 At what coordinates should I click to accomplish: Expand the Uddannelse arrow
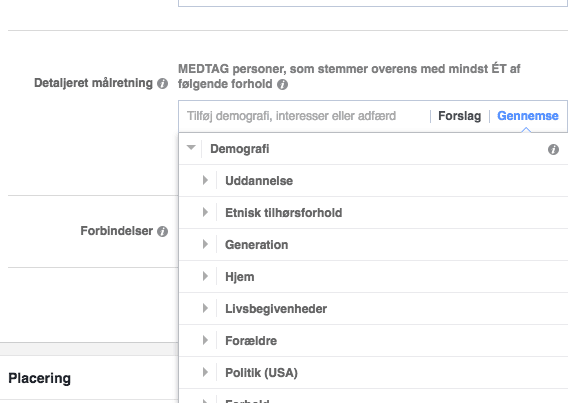205,180
